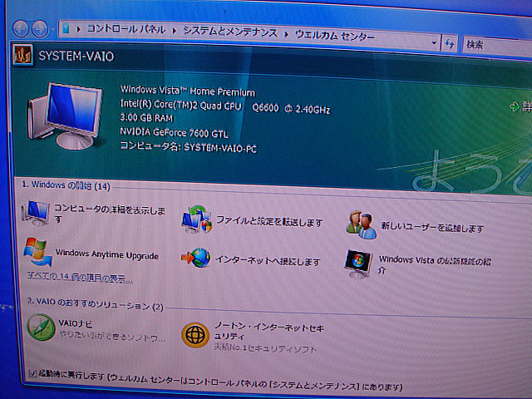Open Windows Vista の最新機能の紹介 text item
532x399 pixels.
pos(435,264)
